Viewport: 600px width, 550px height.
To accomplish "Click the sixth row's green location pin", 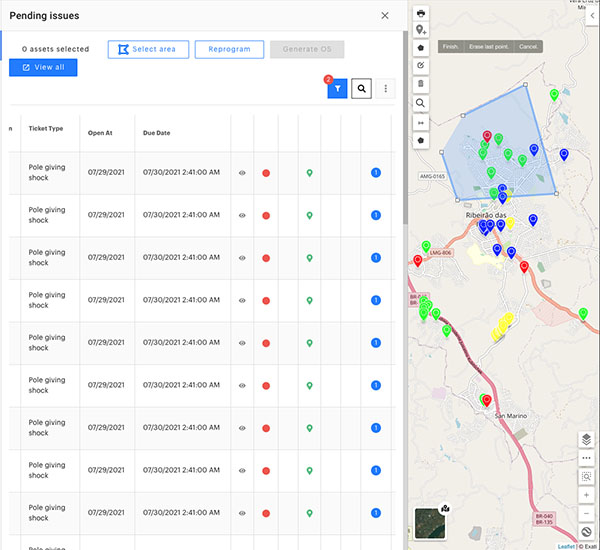I will click(x=310, y=385).
